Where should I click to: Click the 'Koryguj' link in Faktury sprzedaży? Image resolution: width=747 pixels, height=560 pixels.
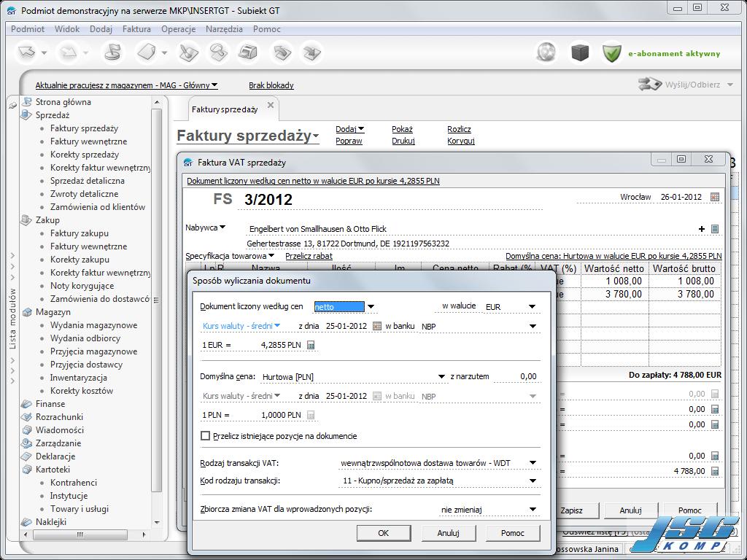[461, 141]
